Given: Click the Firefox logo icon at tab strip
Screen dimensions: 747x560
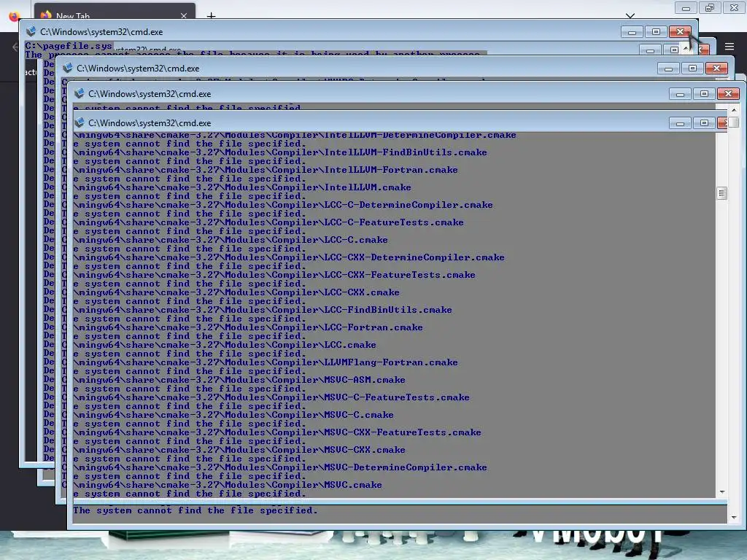Looking at the screenshot, I should tap(15, 16).
